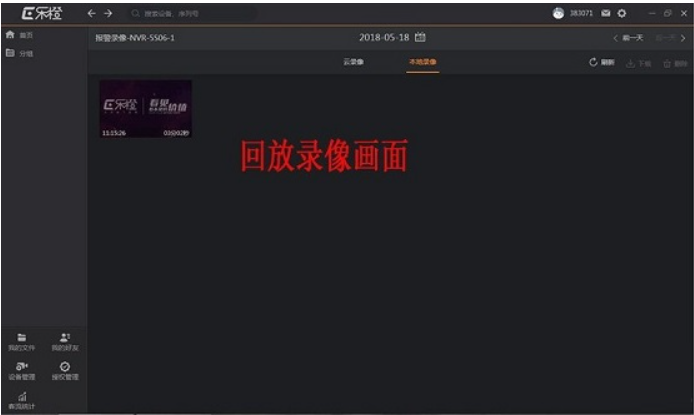Switch to 云录像 (cloud recording) tab
The width and height of the screenshot is (694, 415).
tap(353, 62)
